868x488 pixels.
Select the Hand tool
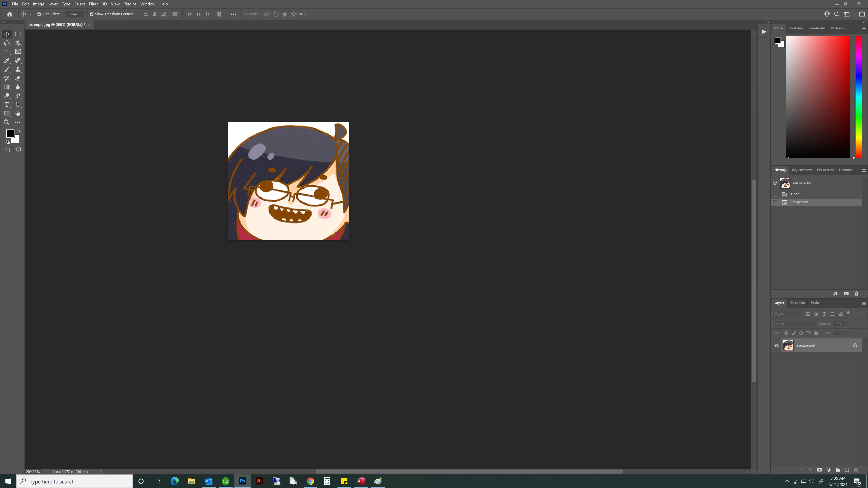(18, 113)
